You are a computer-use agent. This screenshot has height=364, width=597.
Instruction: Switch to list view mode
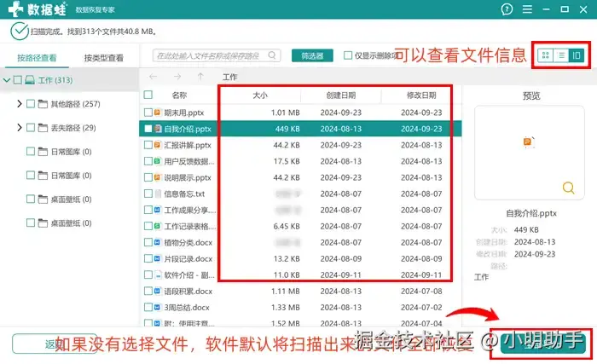pos(561,55)
